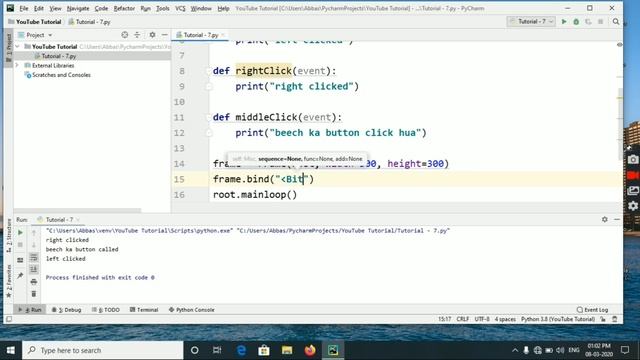The width and height of the screenshot is (640, 360).
Task: Open the File menu
Action: 24,8
